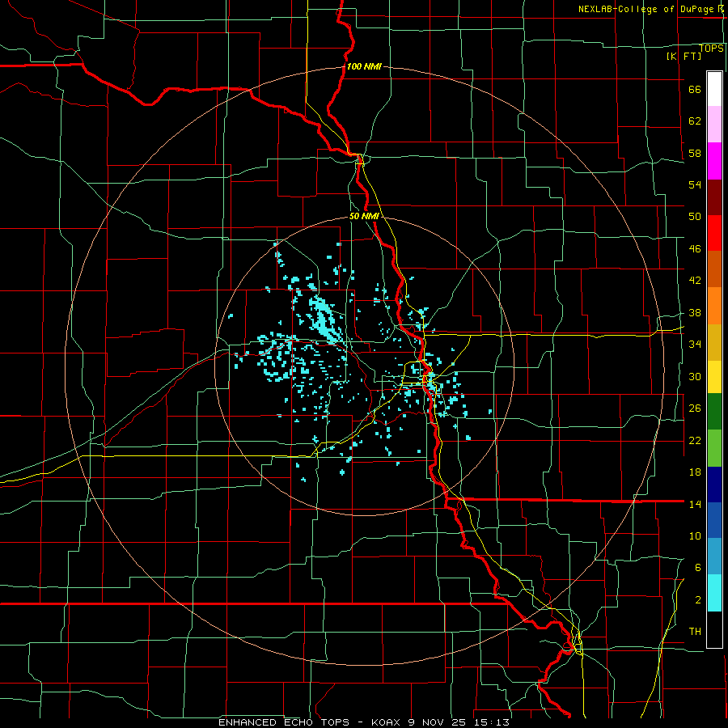
Task: Click the "NEXLAB-College of DuPage" credit text
Action: pyautogui.click(x=645, y=9)
